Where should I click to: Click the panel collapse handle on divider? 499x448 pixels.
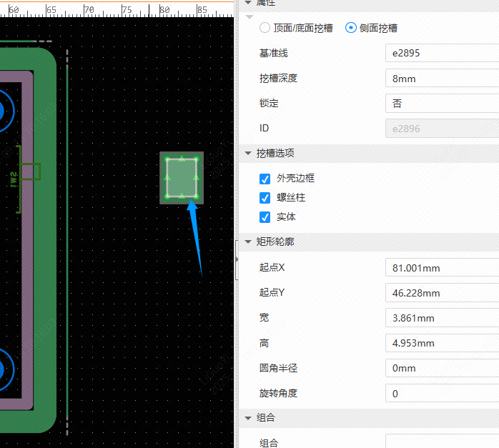[x=237, y=260]
